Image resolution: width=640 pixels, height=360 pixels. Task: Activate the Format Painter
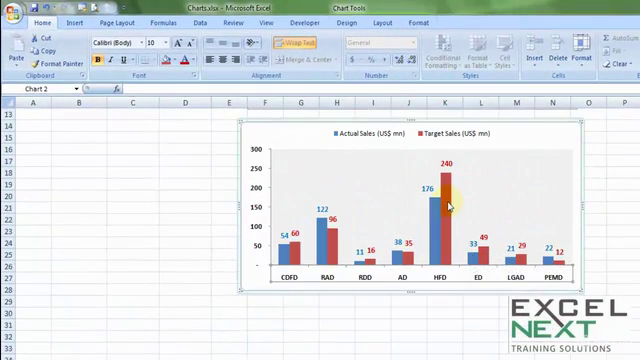coord(58,64)
